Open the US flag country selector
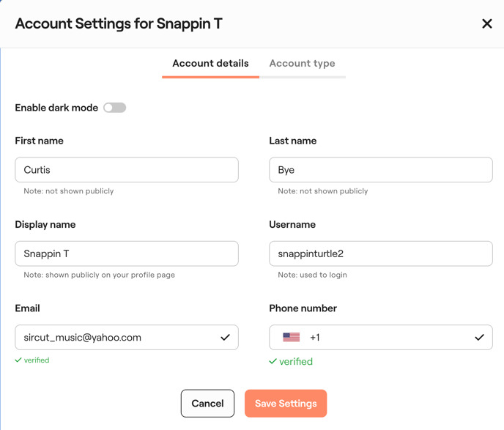 292,338
